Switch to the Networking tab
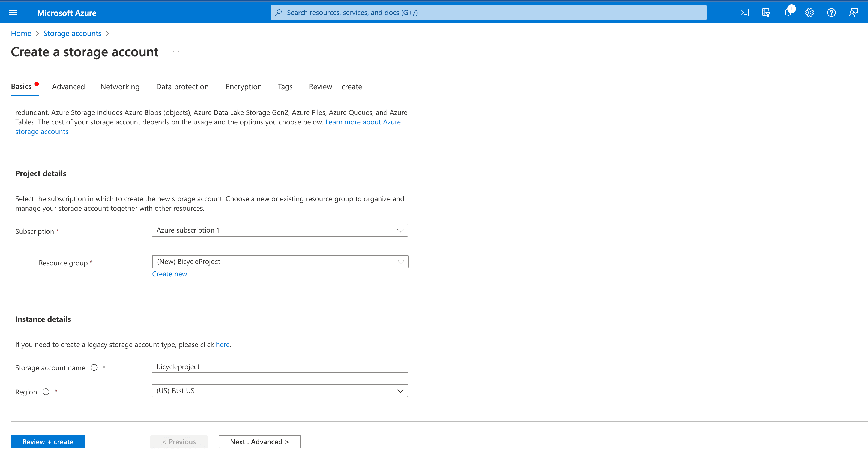Image resolution: width=868 pixels, height=463 pixels. [120, 87]
